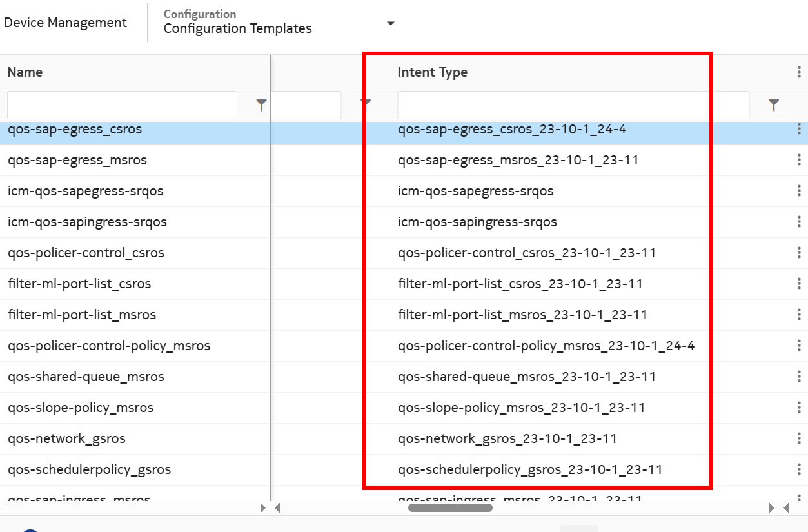Open row menu for qos-sap-egress_csros

[x=799, y=129]
